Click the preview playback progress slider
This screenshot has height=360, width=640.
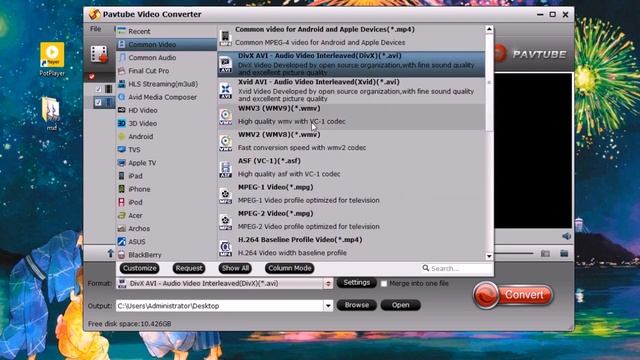[x=514, y=253]
